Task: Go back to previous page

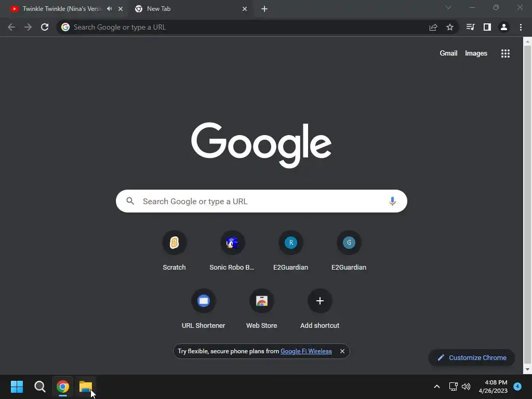Action: pyautogui.click(x=11, y=27)
